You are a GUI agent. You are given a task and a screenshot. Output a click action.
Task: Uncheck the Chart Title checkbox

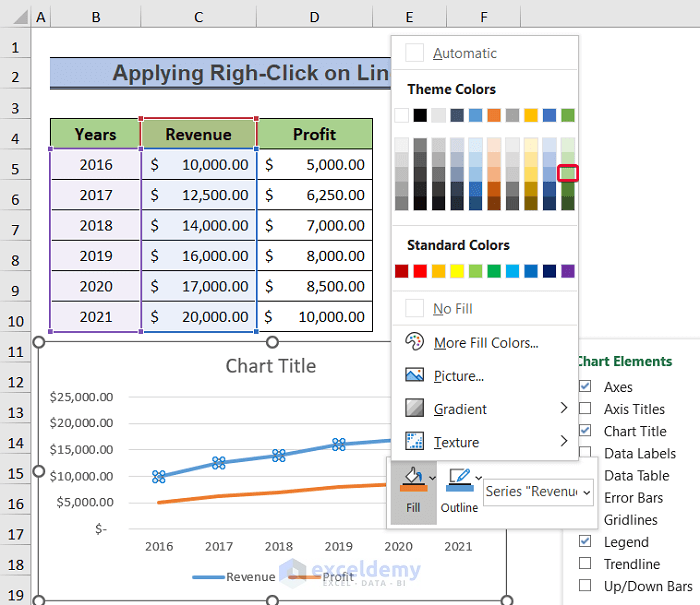tap(585, 430)
